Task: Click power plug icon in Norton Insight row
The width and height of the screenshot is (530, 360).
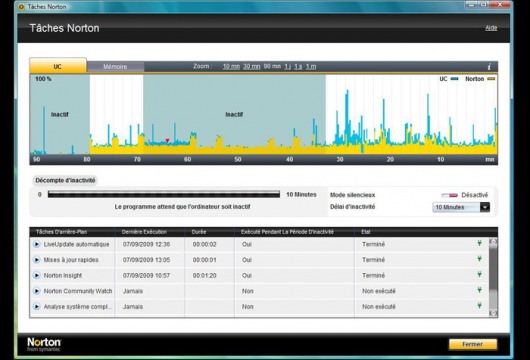Action: pyautogui.click(x=479, y=274)
